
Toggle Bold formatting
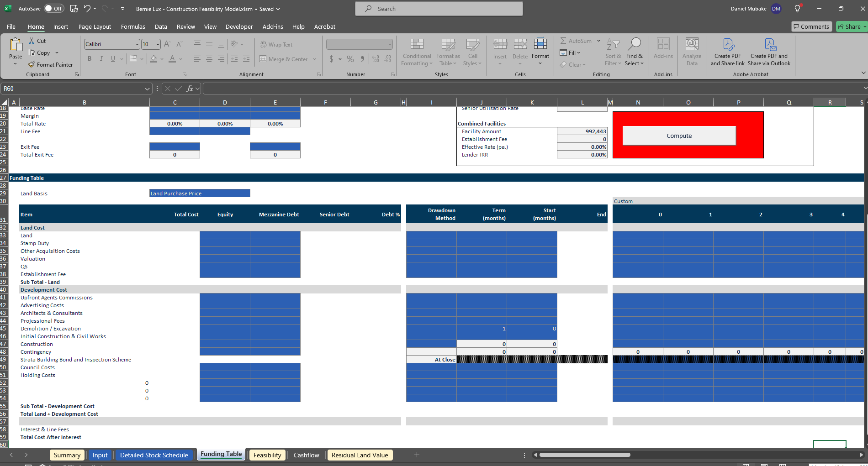[x=90, y=59]
